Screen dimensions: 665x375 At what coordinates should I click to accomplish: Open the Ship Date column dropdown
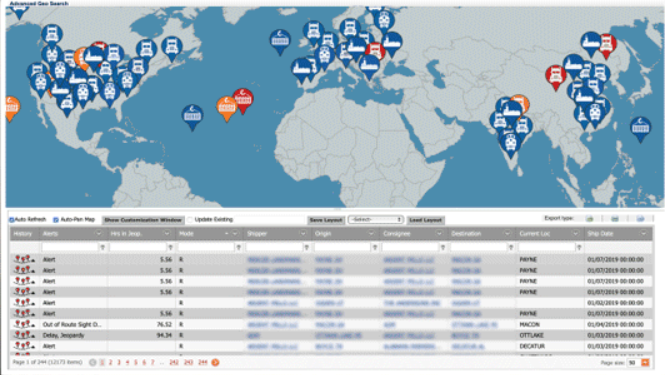click(x=644, y=233)
